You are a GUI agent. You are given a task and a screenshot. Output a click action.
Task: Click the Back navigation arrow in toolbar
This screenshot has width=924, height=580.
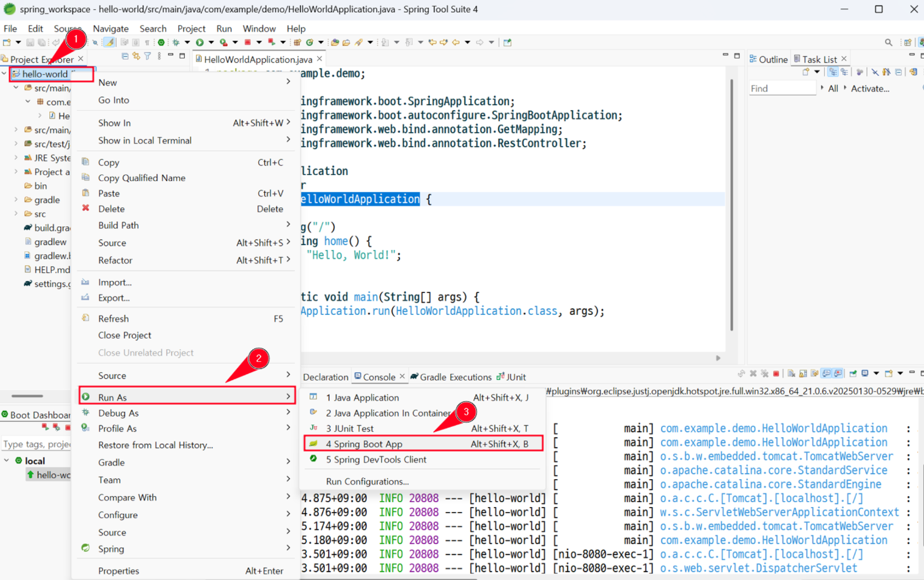[456, 42]
